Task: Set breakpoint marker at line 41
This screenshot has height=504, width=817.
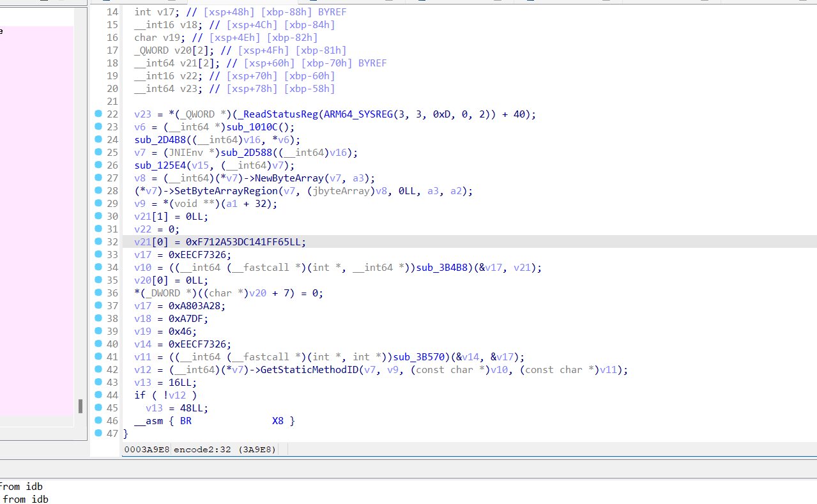Action: tap(98, 356)
